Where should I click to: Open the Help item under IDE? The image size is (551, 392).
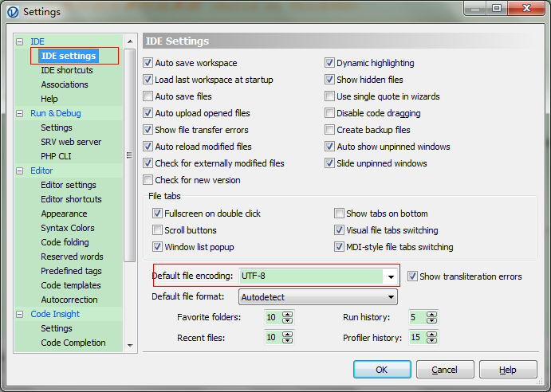coord(49,99)
